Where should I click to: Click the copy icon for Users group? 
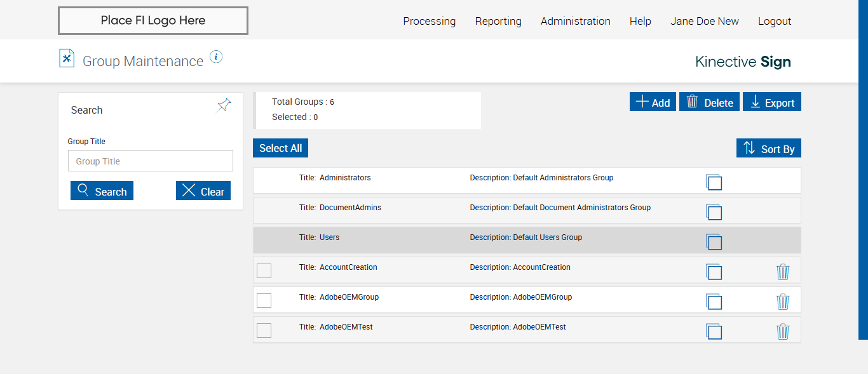coord(714,242)
